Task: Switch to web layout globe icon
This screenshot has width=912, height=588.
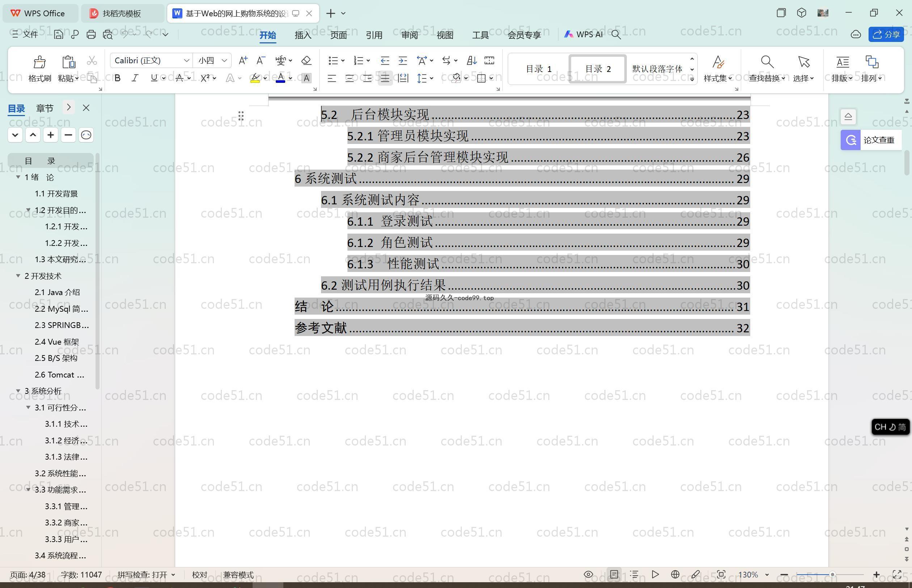Action: [x=675, y=574]
